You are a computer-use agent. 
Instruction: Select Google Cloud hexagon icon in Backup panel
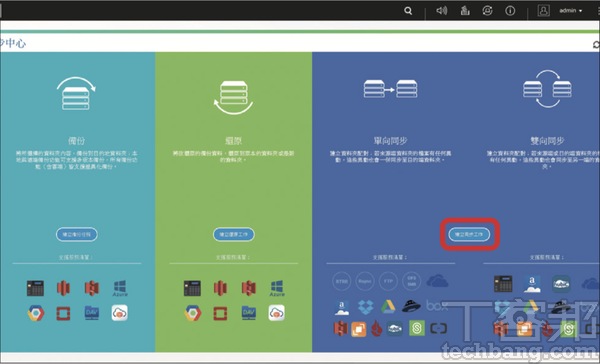coord(36,313)
